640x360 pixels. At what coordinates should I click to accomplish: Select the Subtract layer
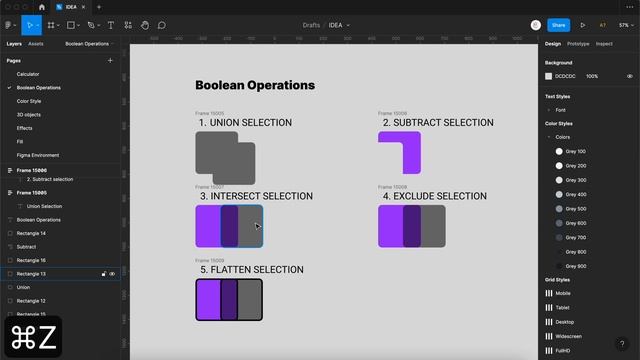click(x=26, y=247)
